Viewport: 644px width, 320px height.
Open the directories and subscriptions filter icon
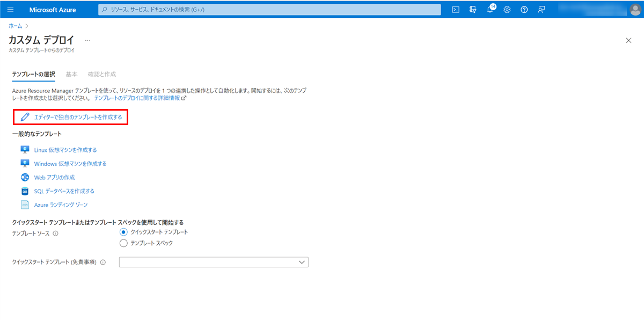[x=473, y=10]
